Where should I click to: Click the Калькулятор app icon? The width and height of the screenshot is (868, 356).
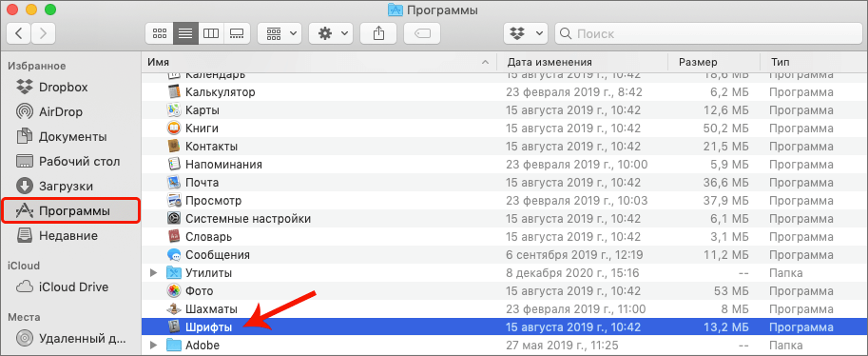174,92
